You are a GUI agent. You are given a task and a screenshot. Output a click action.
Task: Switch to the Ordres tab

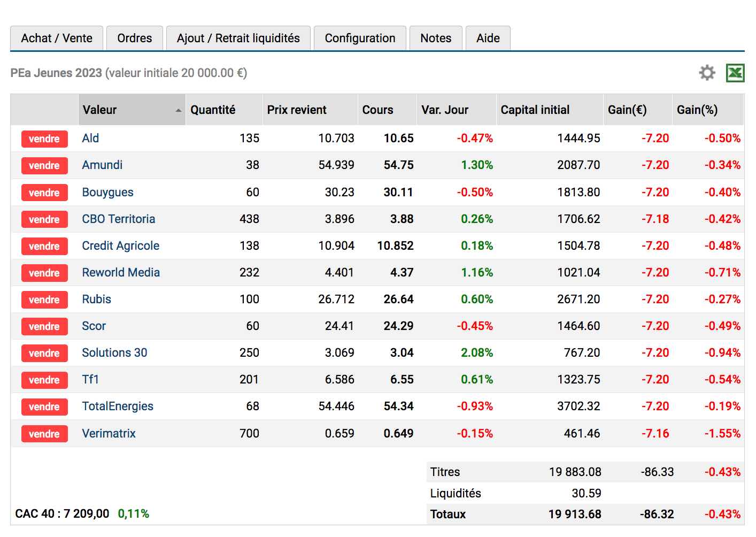point(135,38)
